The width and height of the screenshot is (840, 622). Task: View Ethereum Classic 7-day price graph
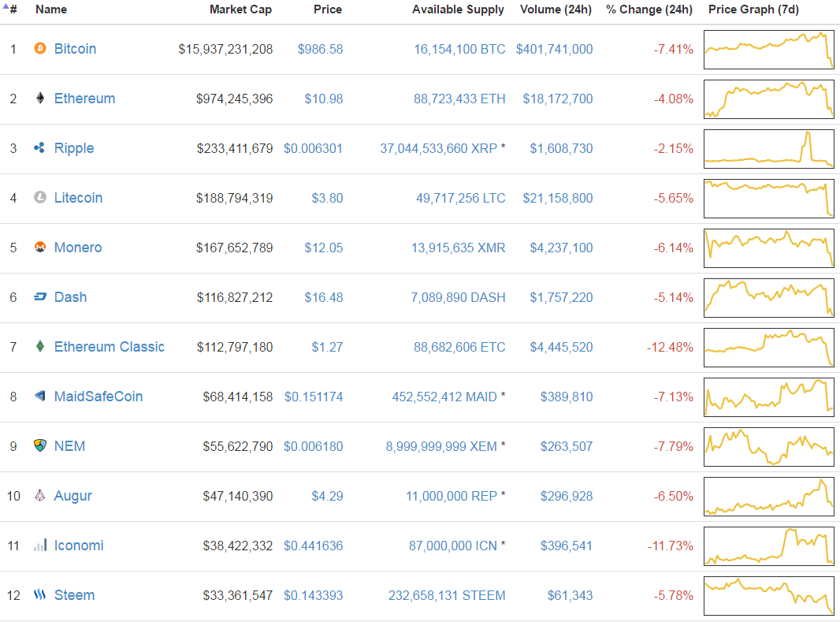click(x=769, y=347)
